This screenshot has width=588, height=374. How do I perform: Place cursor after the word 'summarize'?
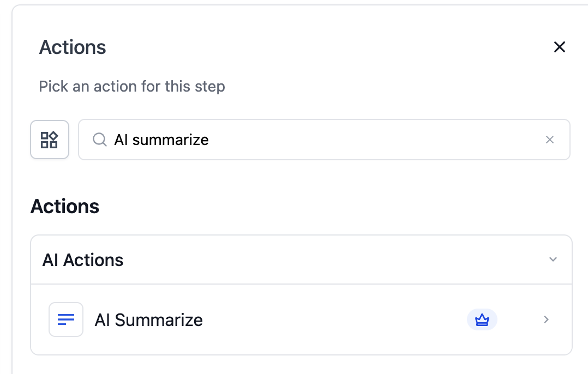tap(209, 140)
